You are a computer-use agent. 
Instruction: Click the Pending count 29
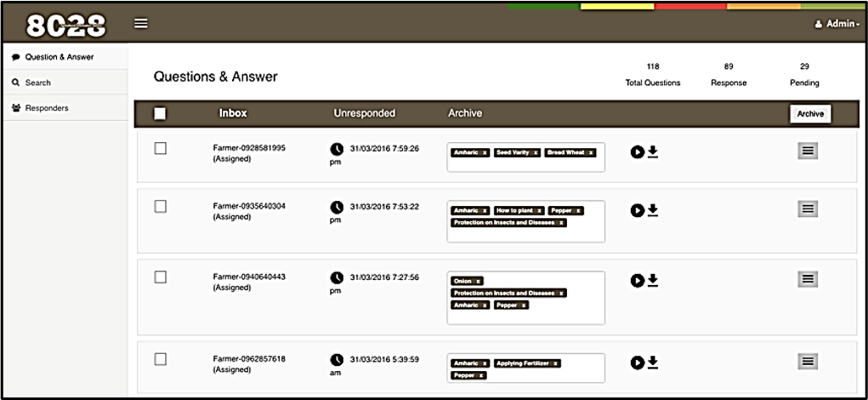point(804,66)
